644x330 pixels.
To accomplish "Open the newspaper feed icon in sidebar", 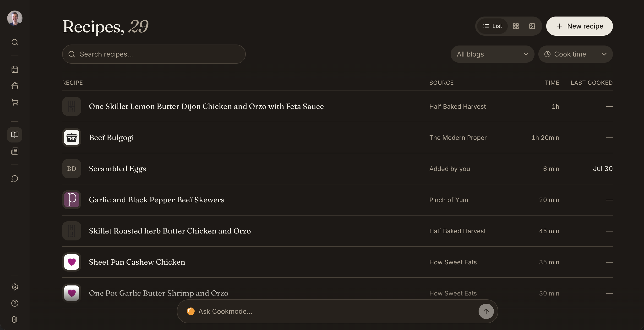I will [x=15, y=151].
